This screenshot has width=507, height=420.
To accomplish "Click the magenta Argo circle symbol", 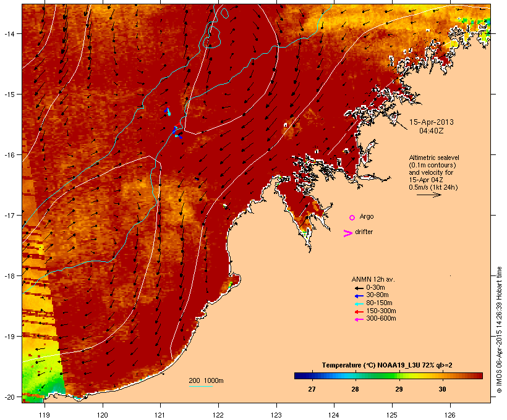I will point(352,217).
